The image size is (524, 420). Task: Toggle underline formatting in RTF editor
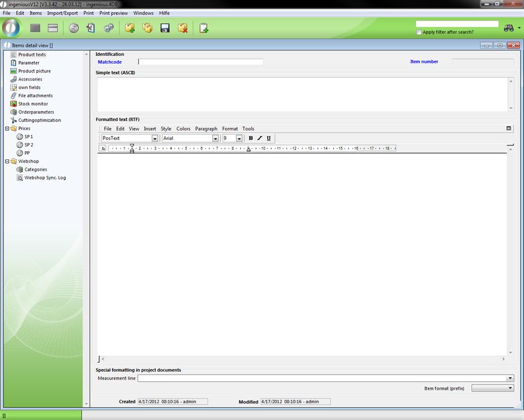click(268, 138)
